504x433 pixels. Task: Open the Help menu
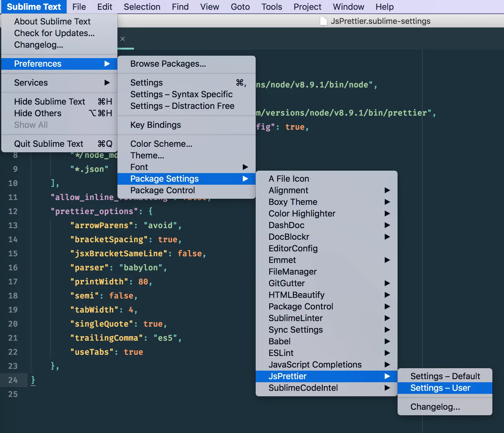(x=384, y=7)
